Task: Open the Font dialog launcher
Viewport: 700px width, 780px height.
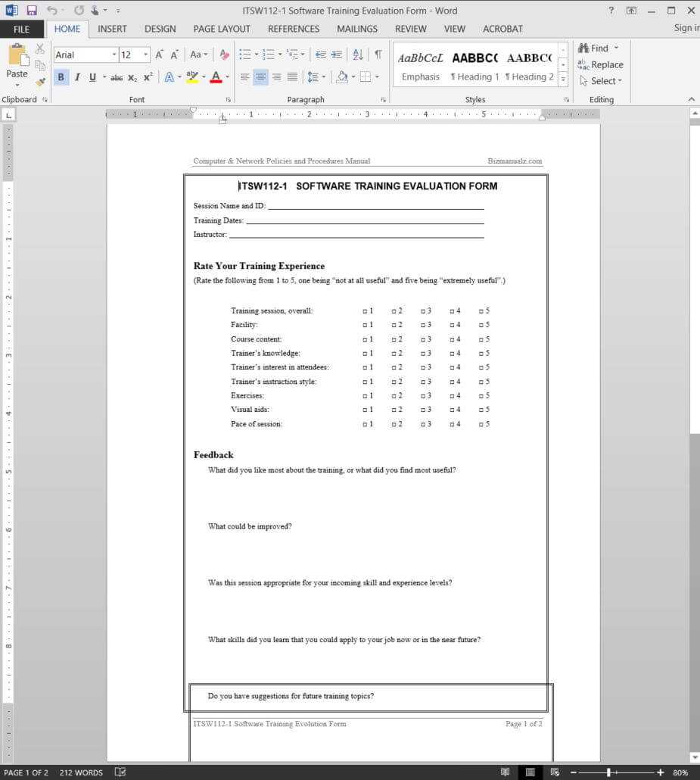Action: pyautogui.click(x=229, y=100)
